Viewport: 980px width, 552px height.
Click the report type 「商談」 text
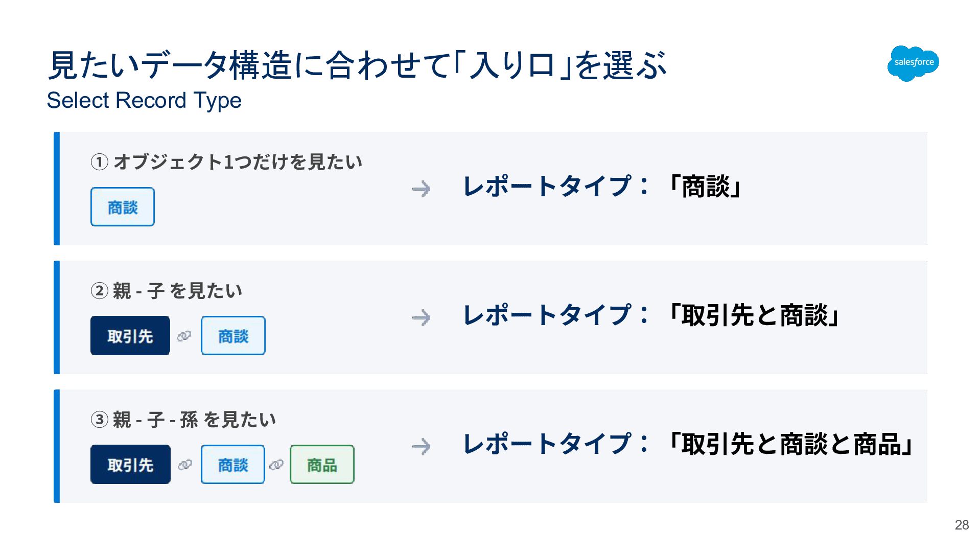(x=705, y=187)
